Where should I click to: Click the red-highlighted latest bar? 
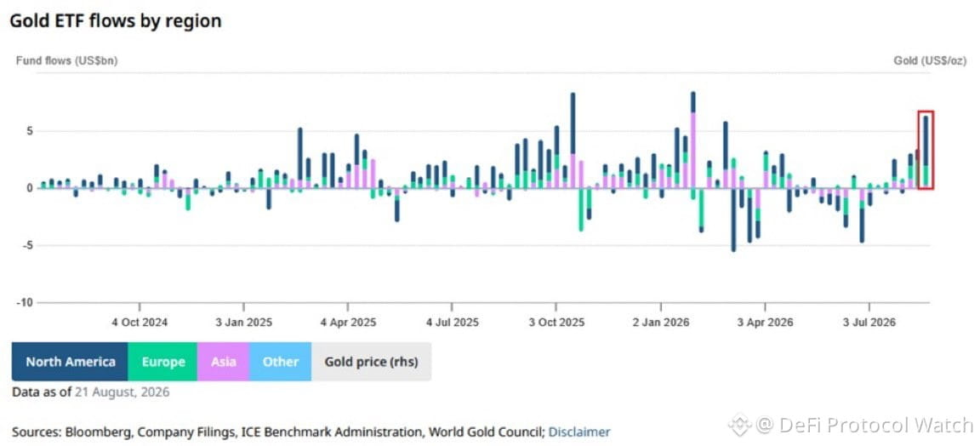(x=926, y=150)
